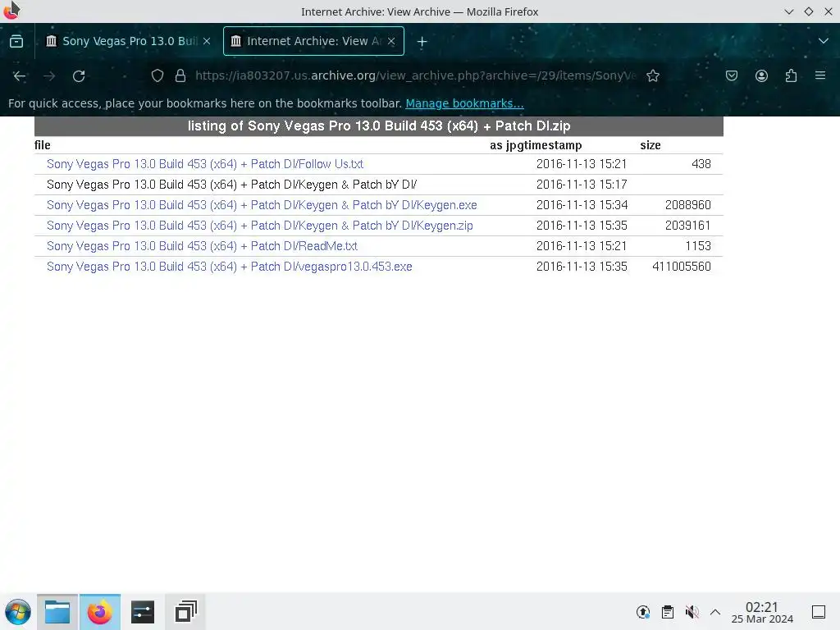Viewport: 840px width, 630px height.
Task: Maximize the Firefox window
Action: click(x=808, y=11)
